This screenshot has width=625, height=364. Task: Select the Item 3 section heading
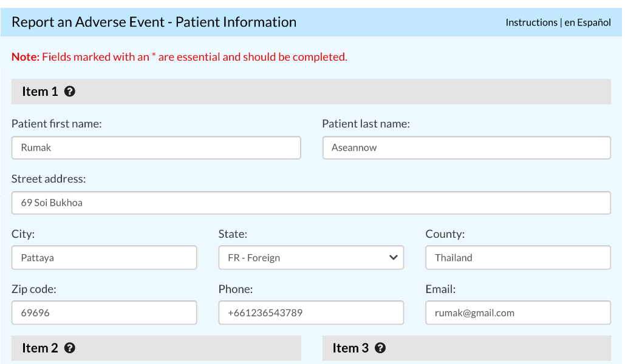pos(350,348)
